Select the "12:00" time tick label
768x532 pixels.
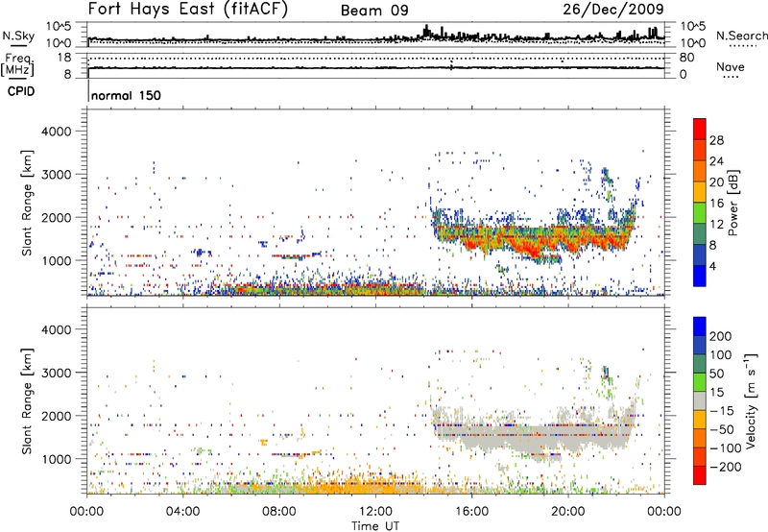(375, 512)
